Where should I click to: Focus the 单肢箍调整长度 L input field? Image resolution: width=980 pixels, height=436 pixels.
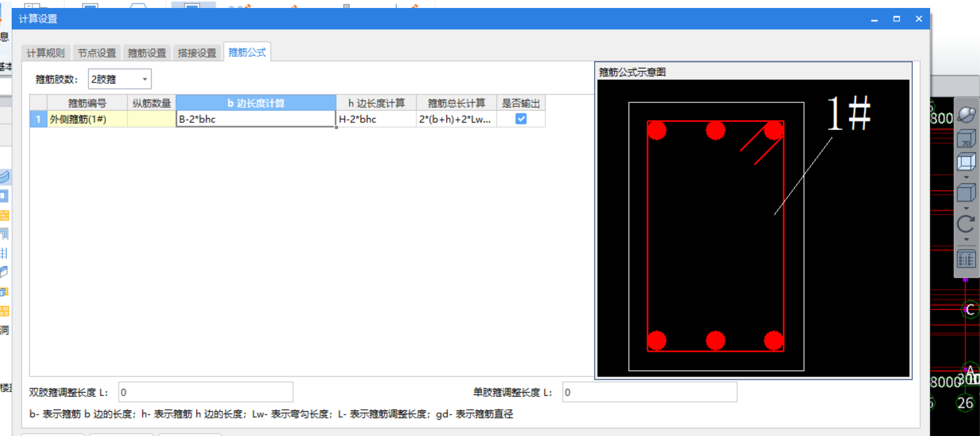point(649,392)
